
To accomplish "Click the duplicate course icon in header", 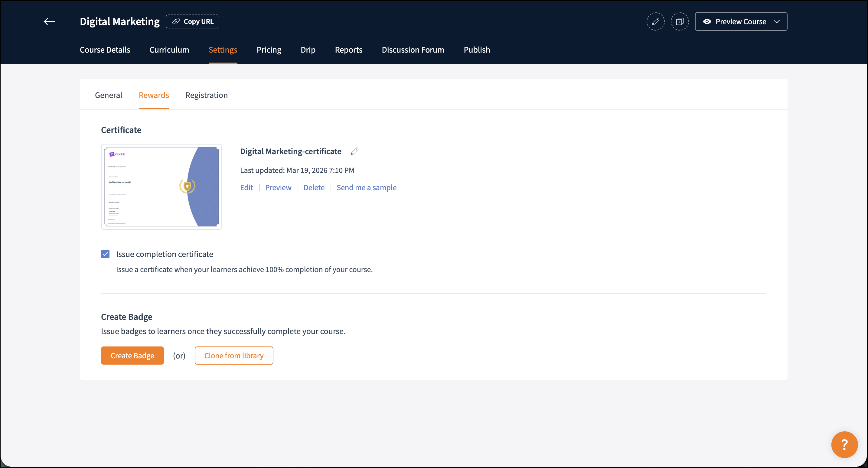I will click(680, 21).
